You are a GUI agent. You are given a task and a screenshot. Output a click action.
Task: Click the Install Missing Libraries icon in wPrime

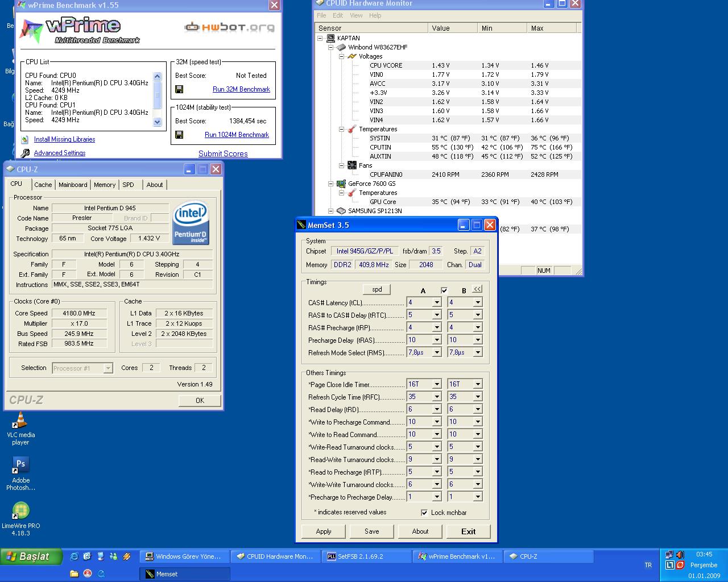coord(25,139)
